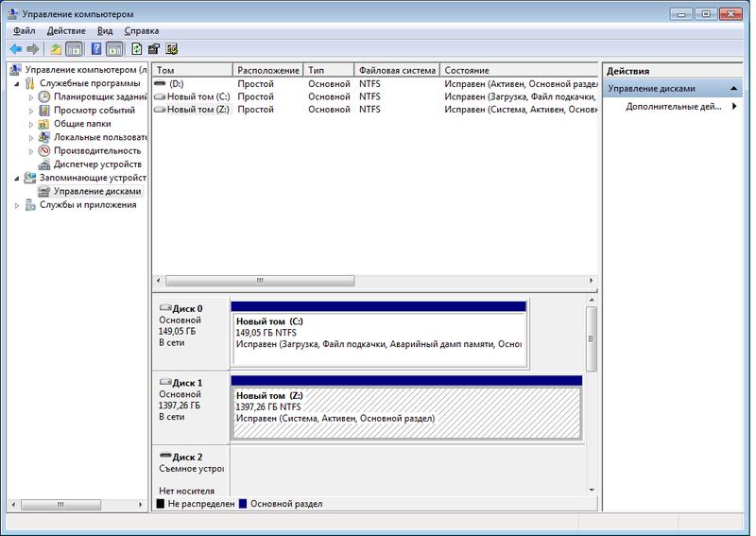Click NTFS in the (D:) row
756x536 pixels.
pyautogui.click(x=369, y=84)
